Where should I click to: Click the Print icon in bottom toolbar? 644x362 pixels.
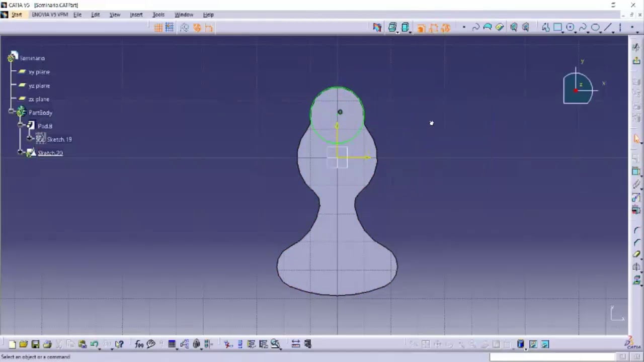click(x=47, y=344)
